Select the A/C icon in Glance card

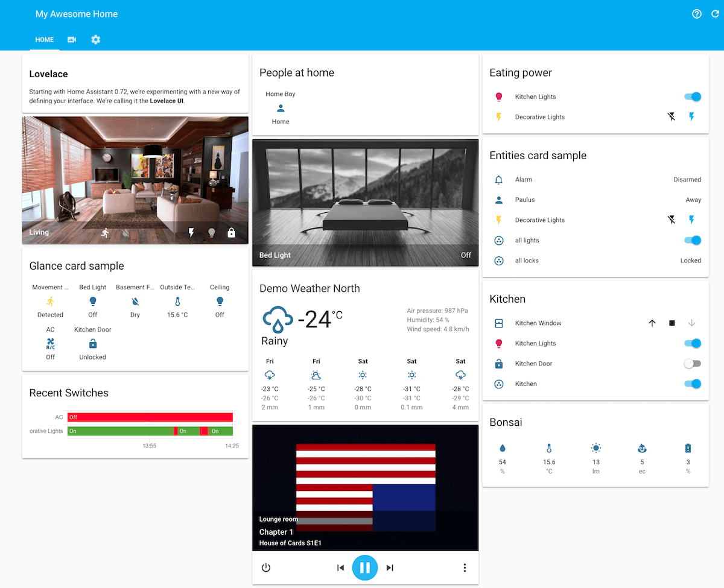(50, 344)
